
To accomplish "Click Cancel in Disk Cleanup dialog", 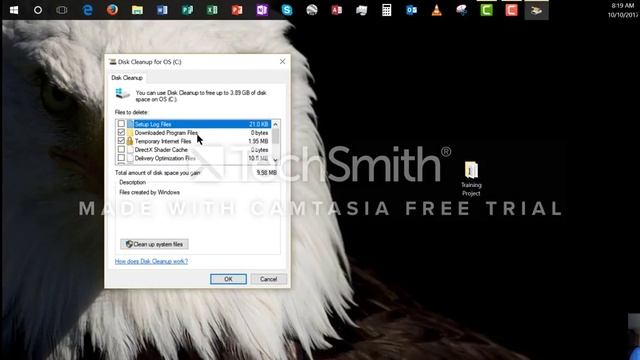I will pos(269,279).
